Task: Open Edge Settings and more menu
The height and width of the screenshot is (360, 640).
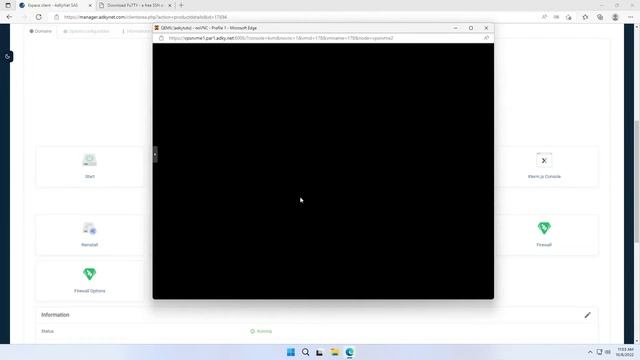Action: click(631, 17)
